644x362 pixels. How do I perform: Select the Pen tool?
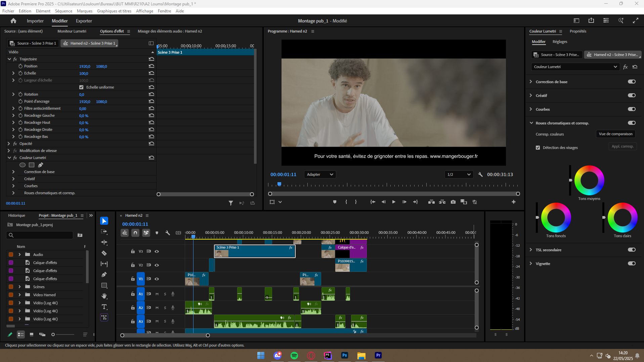coord(104,274)
